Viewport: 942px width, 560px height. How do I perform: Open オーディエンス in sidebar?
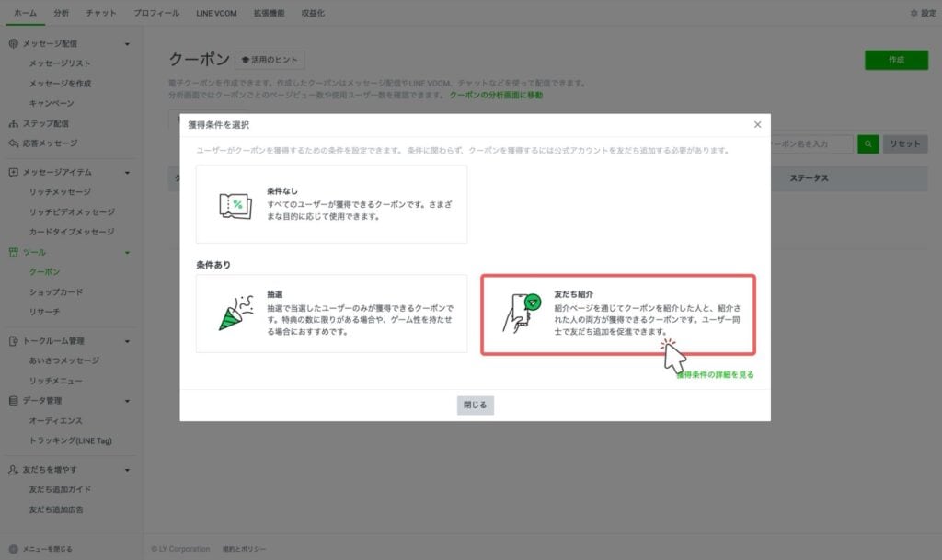[55, 421]
